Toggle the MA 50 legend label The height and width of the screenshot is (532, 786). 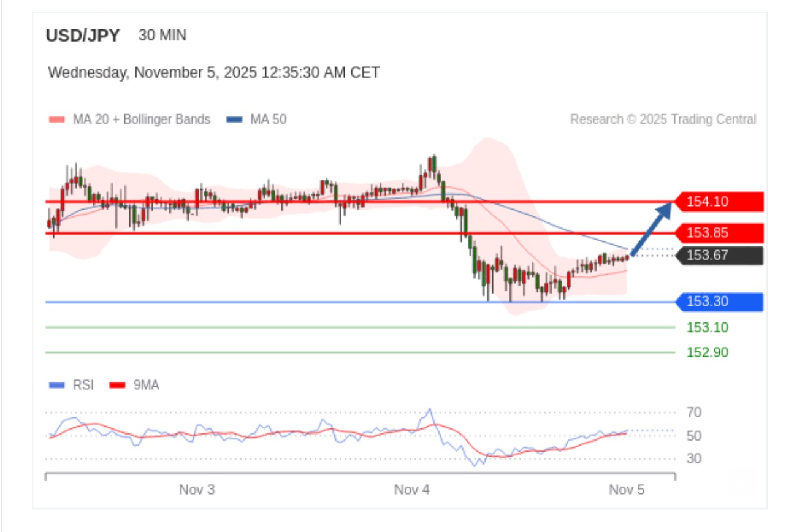click(x=268, y=120)
